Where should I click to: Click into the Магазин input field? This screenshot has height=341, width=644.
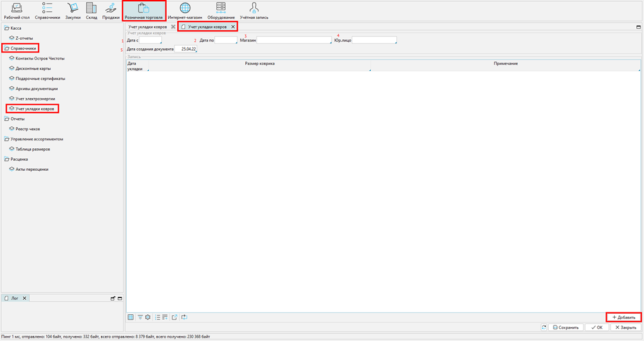point(294,40)
